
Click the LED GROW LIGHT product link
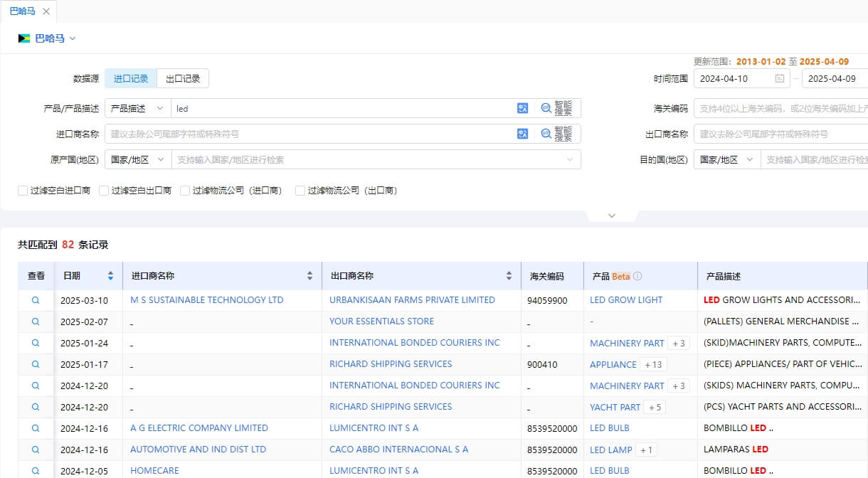626,300
